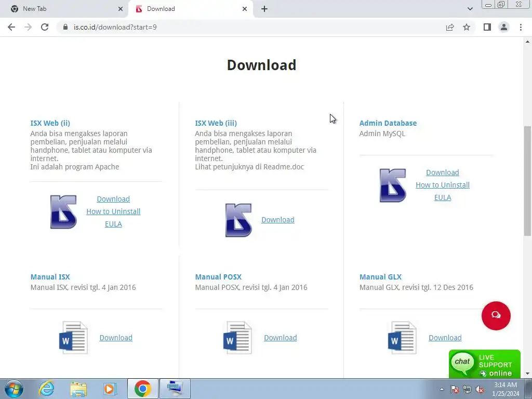Click the Manual ISX title

point(50,277)
